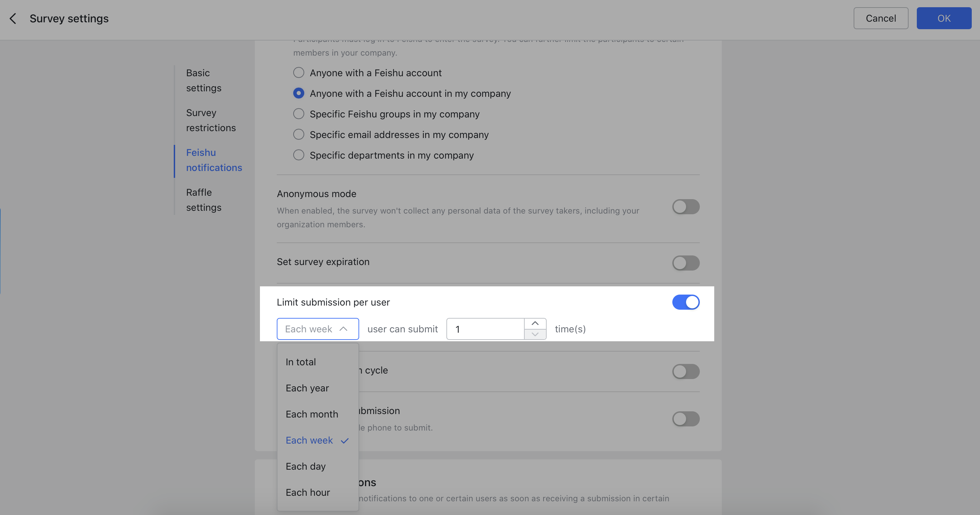The image size is (980, 515).
Task: Collapse the Each week dropdown via its chevron
Action: point(343,329)
